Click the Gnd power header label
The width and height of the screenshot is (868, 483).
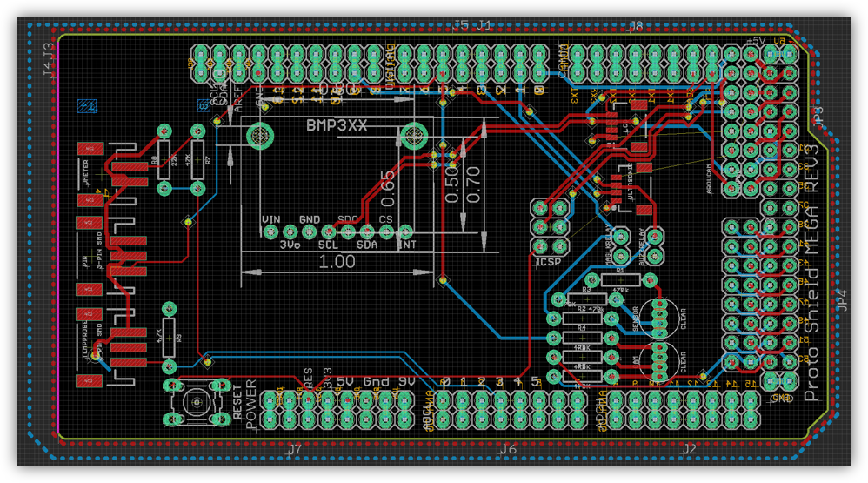click(377, 382)
